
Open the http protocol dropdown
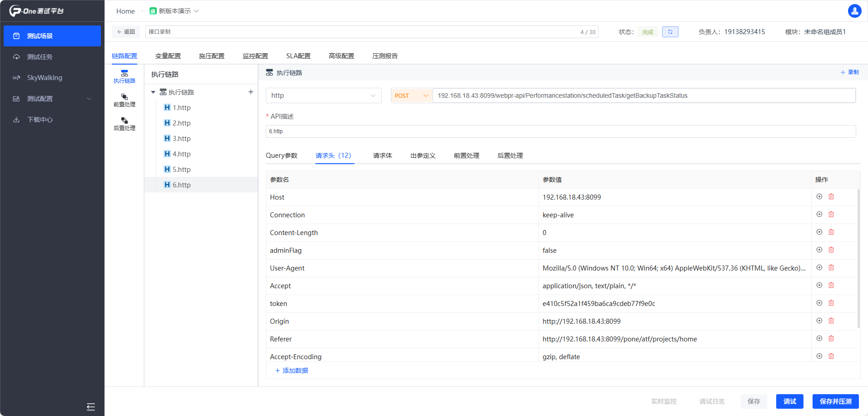tap(323, 95)
